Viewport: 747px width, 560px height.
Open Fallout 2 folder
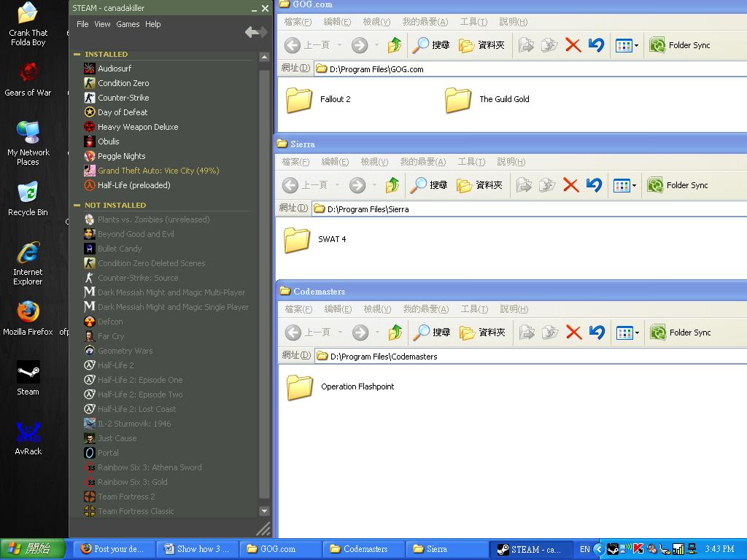(x=318, y=99)
